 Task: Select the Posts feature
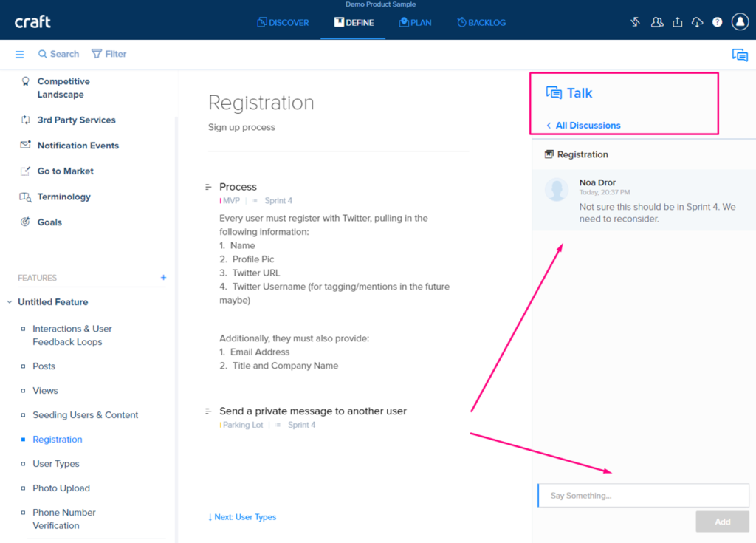(44, 366)
